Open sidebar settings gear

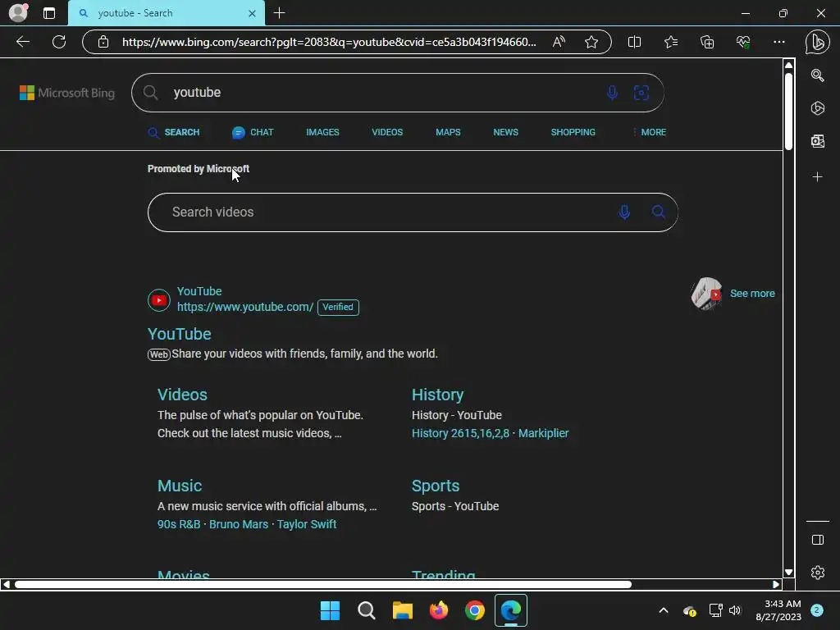(818, 573)
